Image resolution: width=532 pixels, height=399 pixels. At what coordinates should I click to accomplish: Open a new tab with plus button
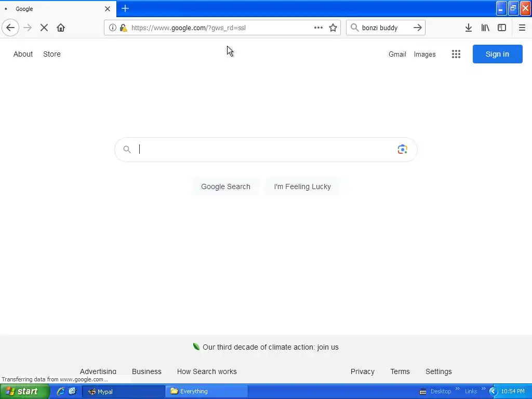pyautogui.click(x=125, y=8)
